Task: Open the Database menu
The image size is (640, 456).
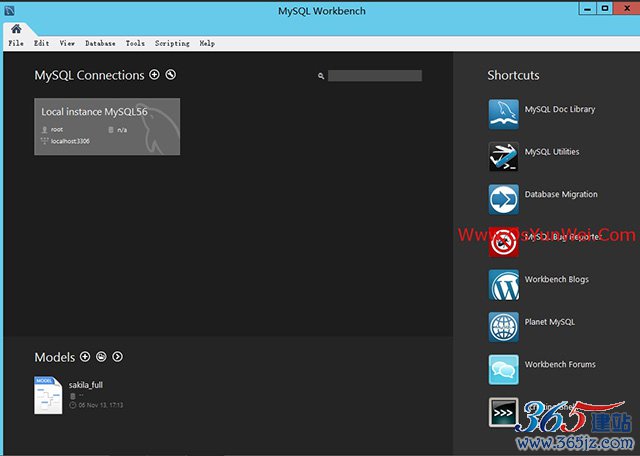Action: (100, 43)
